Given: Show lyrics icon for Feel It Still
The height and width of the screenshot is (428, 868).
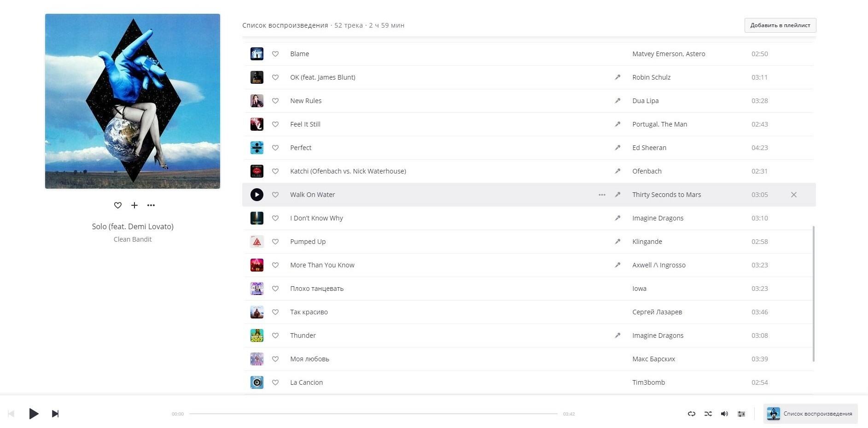Looking at the screenshot, I should [x=618, y=124].
